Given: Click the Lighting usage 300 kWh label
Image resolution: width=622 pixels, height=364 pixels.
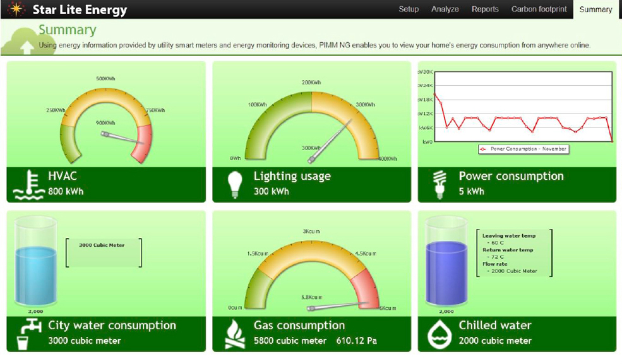Looking at the screenshot, I should (x=271, y=191).
